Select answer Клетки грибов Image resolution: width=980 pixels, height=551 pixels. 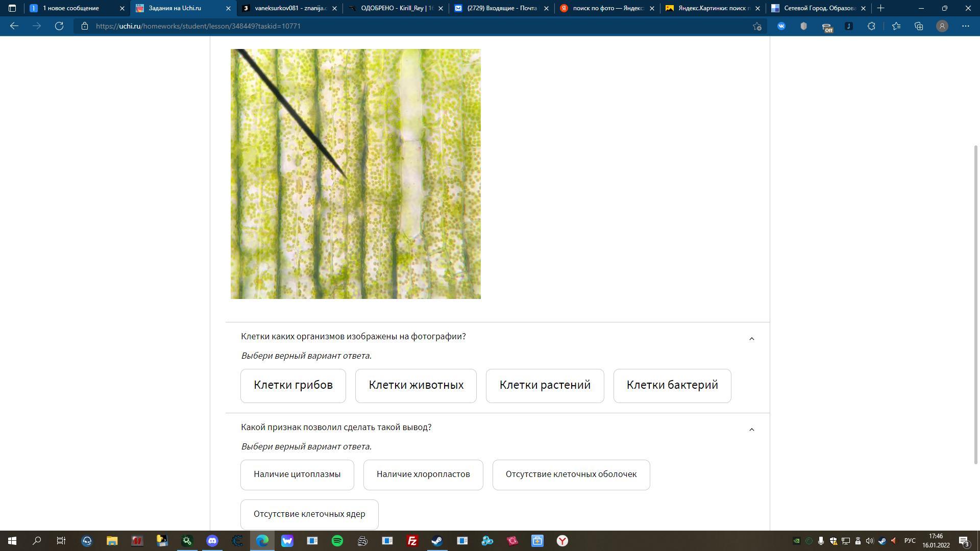(x=293, y=386)
